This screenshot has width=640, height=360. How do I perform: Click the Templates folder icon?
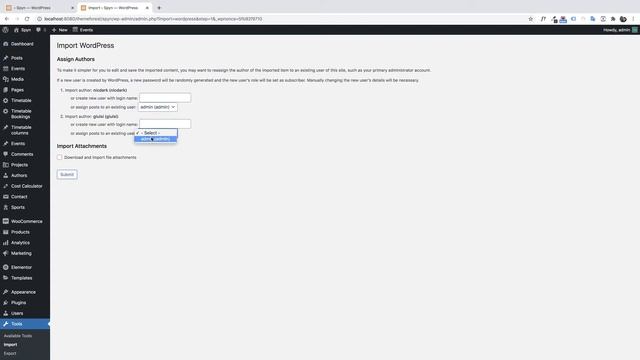pyautogui.click(x=6, y=278)
